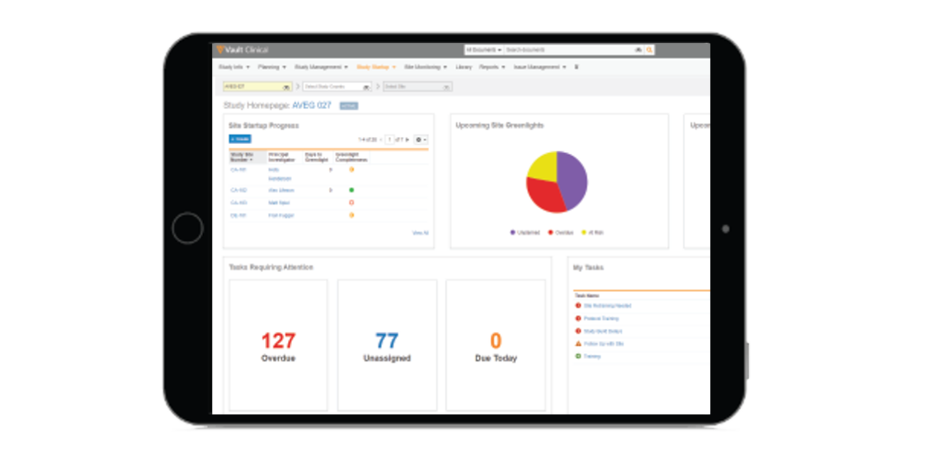
Task: Click green completeness status dot for CA-102
Action: coord(351,189)
